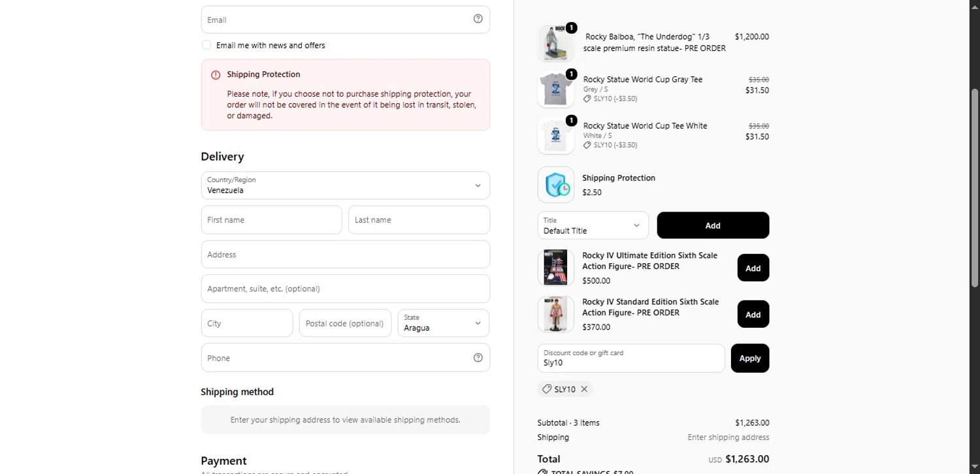
Task: Click the Rocky IV Ultimate Edition $500.00 price
Action: click(596, 281)
